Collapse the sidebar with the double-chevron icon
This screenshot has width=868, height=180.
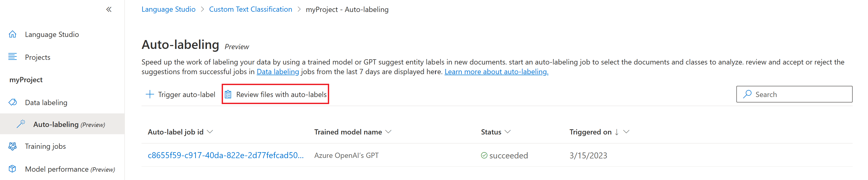point(109,9)
